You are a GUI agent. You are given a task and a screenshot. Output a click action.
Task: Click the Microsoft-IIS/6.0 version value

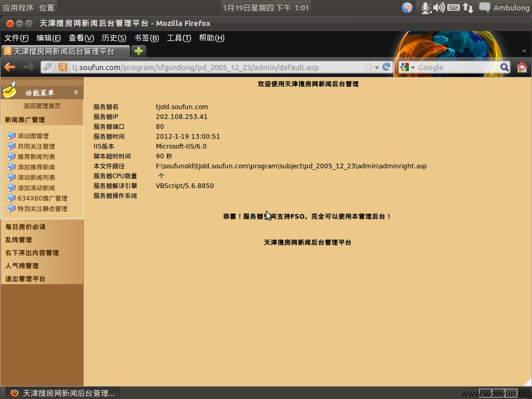click(181, 146)
